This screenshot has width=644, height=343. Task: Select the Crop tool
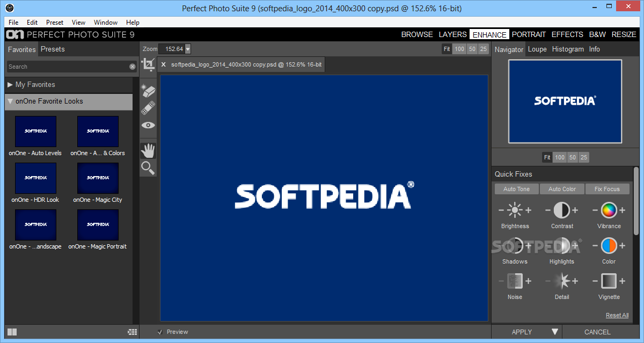pos(148,65)
